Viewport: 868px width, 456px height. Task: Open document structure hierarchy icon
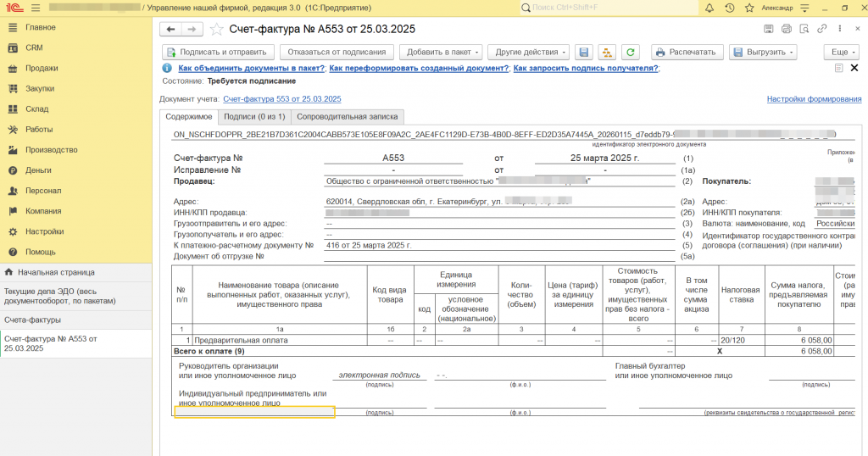[607, 52]
